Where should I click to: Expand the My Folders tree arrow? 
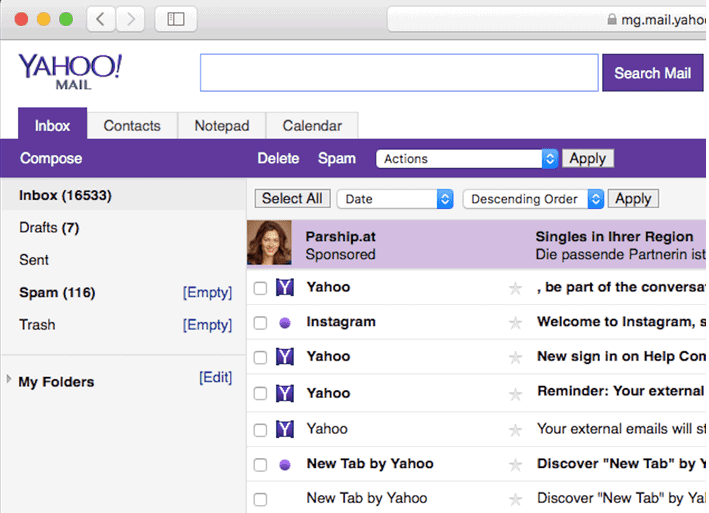[10, 380]
